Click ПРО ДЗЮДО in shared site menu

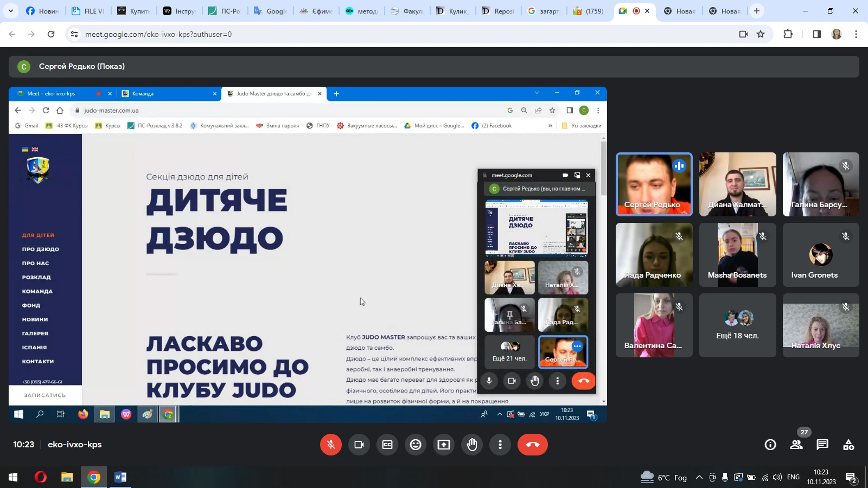click(x=41, y=249)
